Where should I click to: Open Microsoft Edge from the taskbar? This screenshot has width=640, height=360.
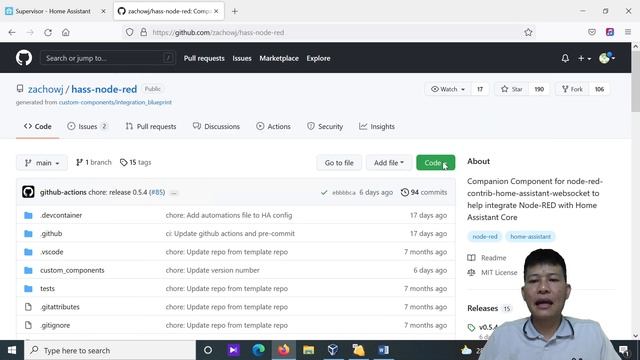[x=258, y=350]
